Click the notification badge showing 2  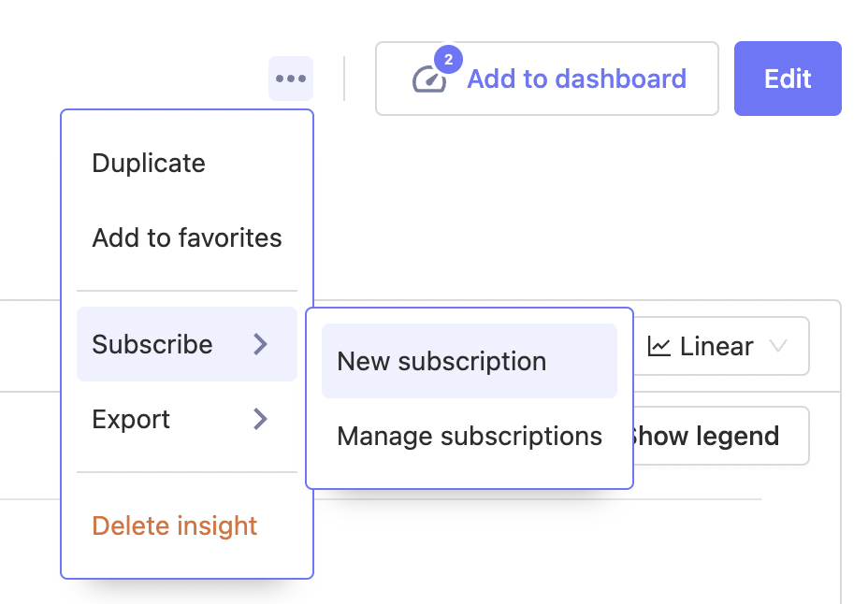coord(448,59)
